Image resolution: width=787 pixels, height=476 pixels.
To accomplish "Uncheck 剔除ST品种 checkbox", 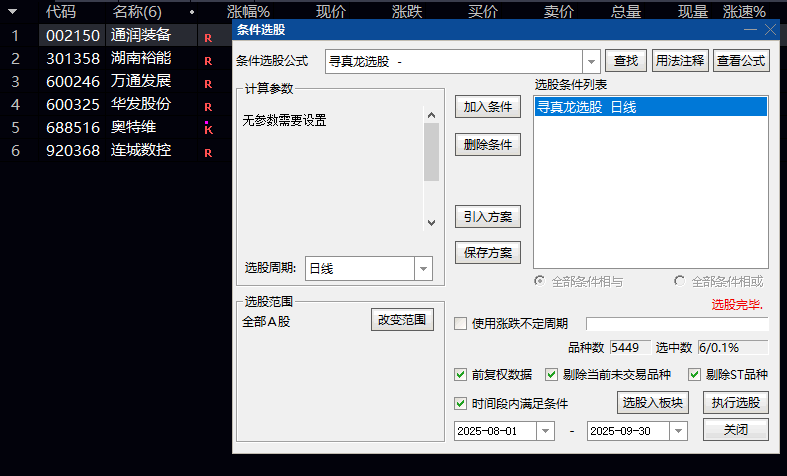I will point(694,375).
